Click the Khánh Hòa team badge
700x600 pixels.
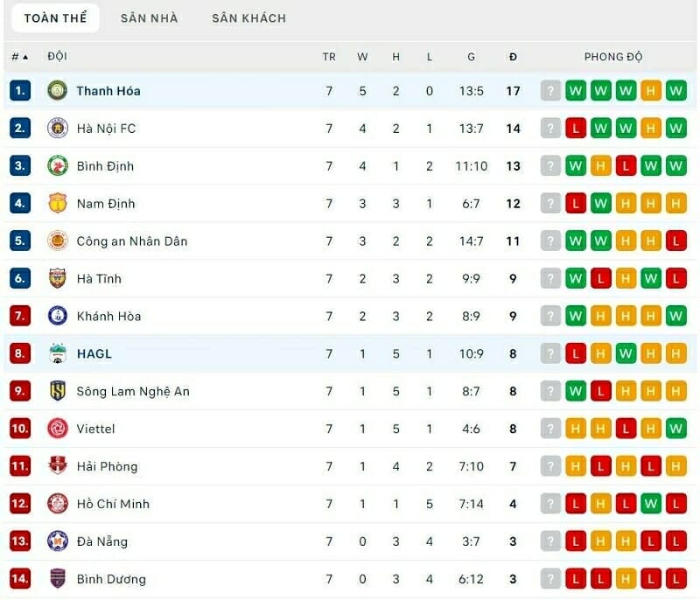pos(58,316)
